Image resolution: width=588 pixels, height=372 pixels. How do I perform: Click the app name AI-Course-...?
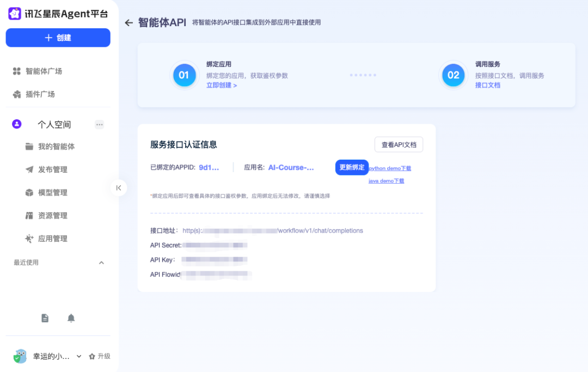click(291, 168)
